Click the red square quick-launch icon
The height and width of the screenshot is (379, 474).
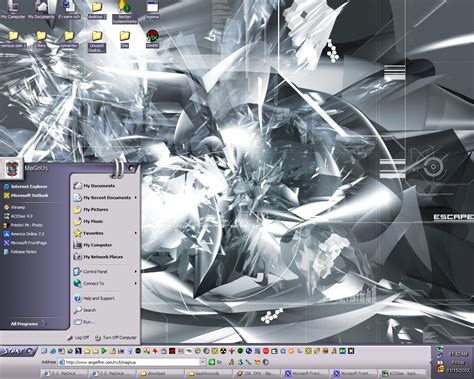172,351
